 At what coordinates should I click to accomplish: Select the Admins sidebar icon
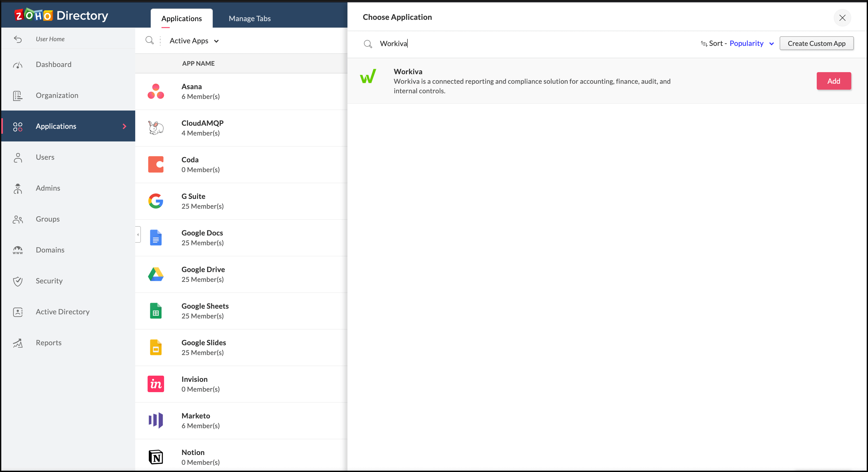[x=18, y=188]
